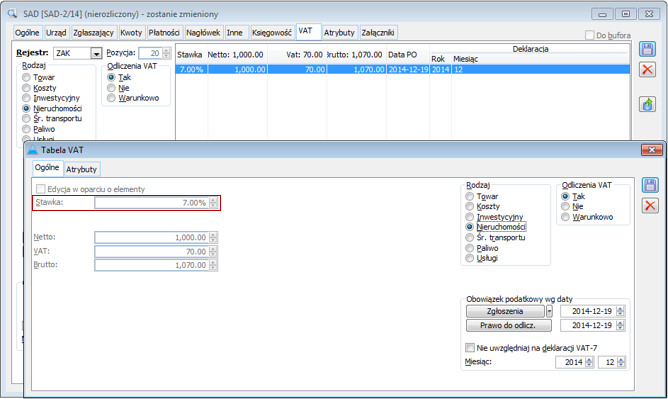The image size is (668, 399).
Task: Open the Płatności tab
Action: (x=164, y=32)
